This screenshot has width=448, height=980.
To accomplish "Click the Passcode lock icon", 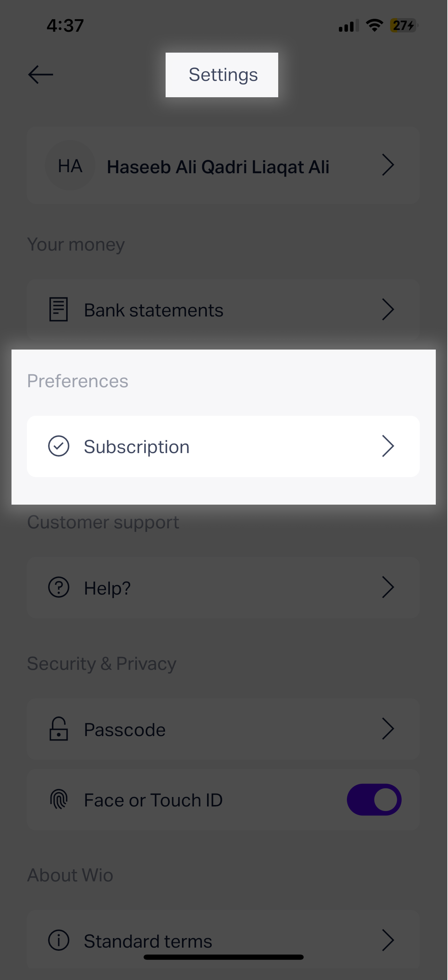I will pos(59,729).
